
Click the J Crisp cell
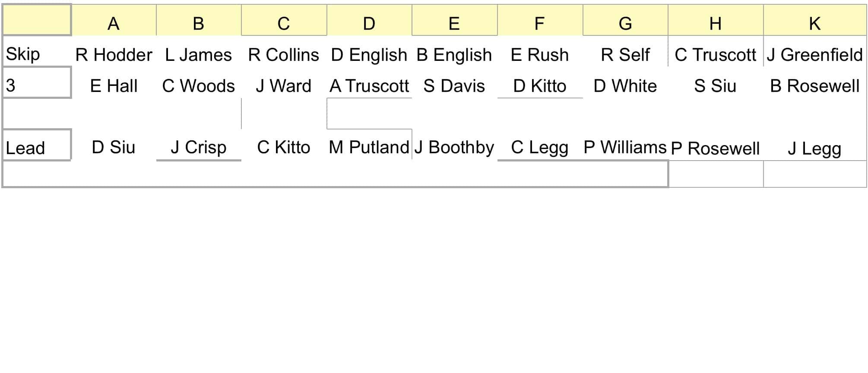[199, 147]
